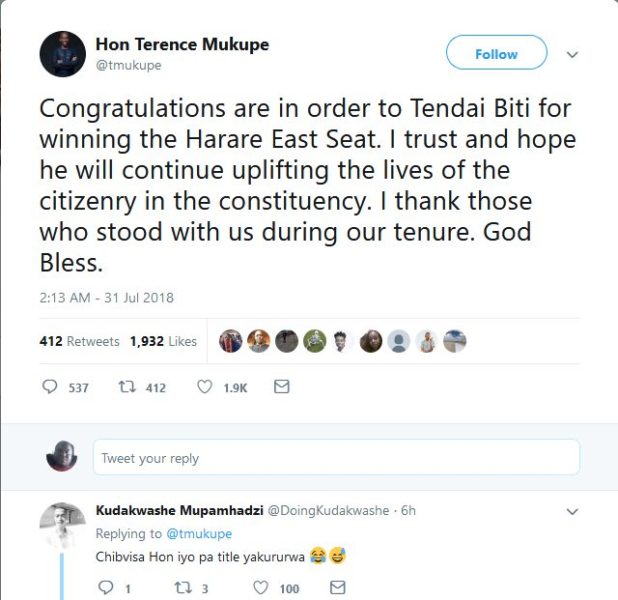The height and width of the screenshot is (600, 618).
Task: Click the Tweet your reply field
Action: coord(336,458)
